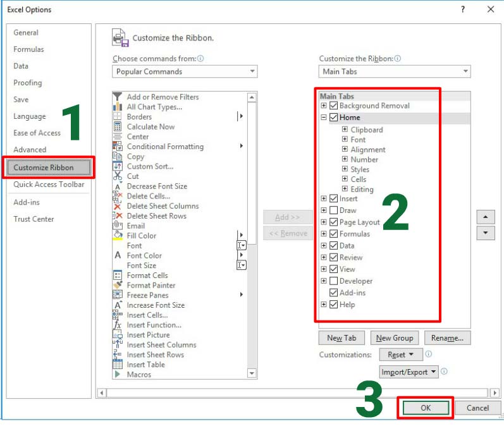Click the horizontal scrollbar right arrow
Screen dimensions: 504x431
tap(495, 392)
